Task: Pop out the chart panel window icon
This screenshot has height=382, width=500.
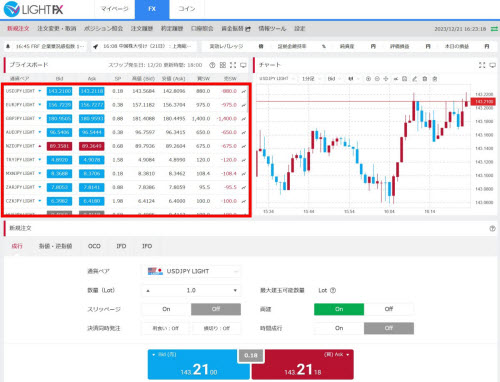Action: pos(492,65)
